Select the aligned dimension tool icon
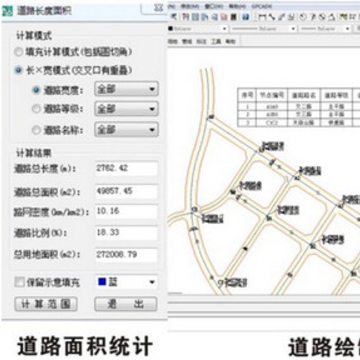The height and width of the screenshot is (360, 360). [272, 17]
